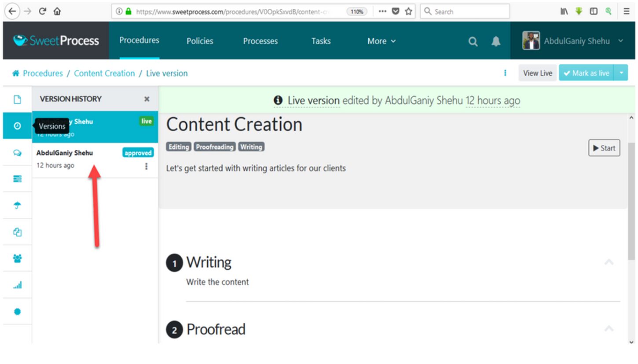This screenshot has width=638, height=364.
Task: Switch to the Policies tab
Action: [x=200, y=41]
